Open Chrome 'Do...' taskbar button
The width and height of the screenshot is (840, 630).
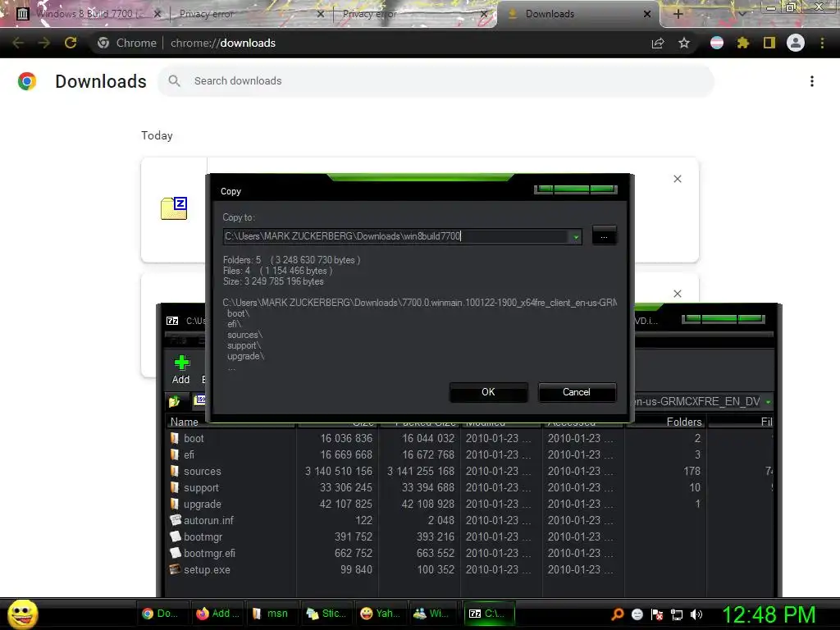coord(162,614)
